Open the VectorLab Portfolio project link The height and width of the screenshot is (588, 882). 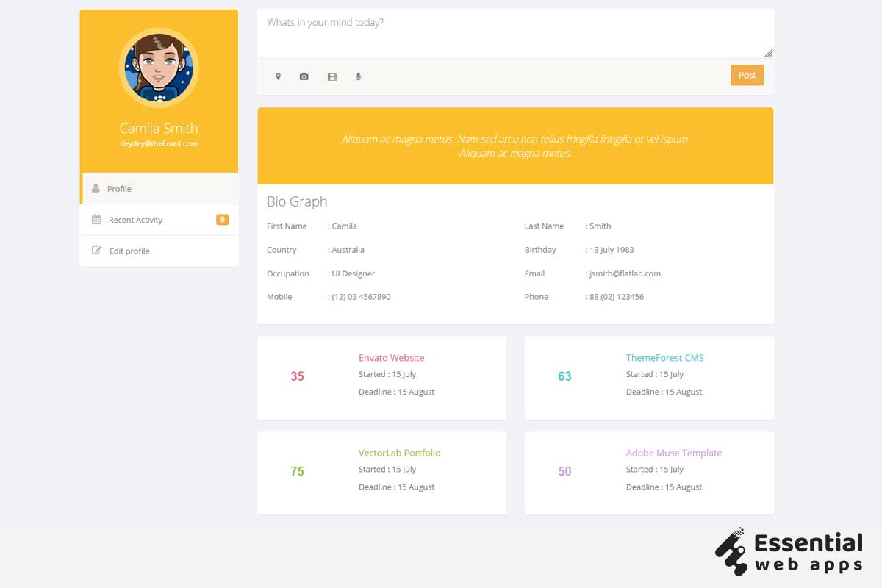[399, 453]
